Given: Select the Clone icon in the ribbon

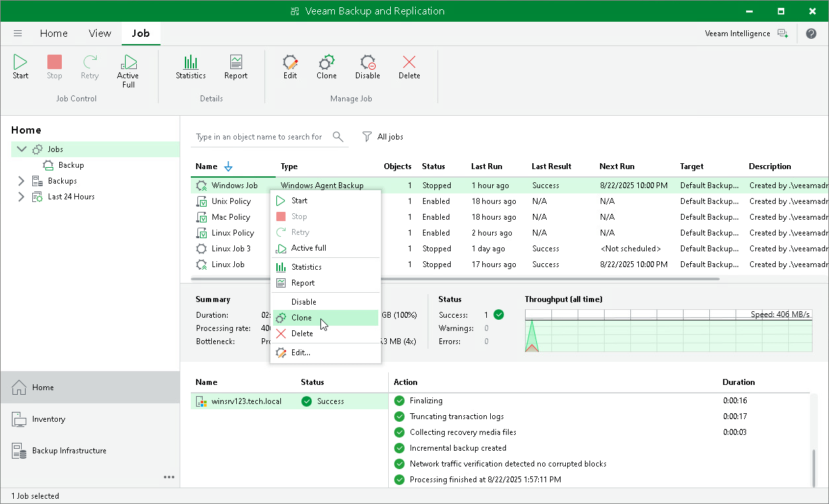Looking at the screenshot, I should pos(326,66).
